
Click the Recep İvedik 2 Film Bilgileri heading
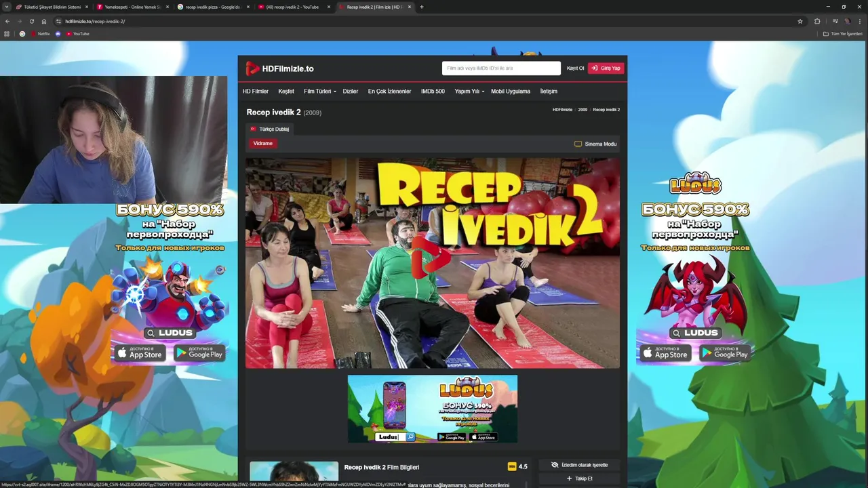pyautogui.click(x=382, y=467)
